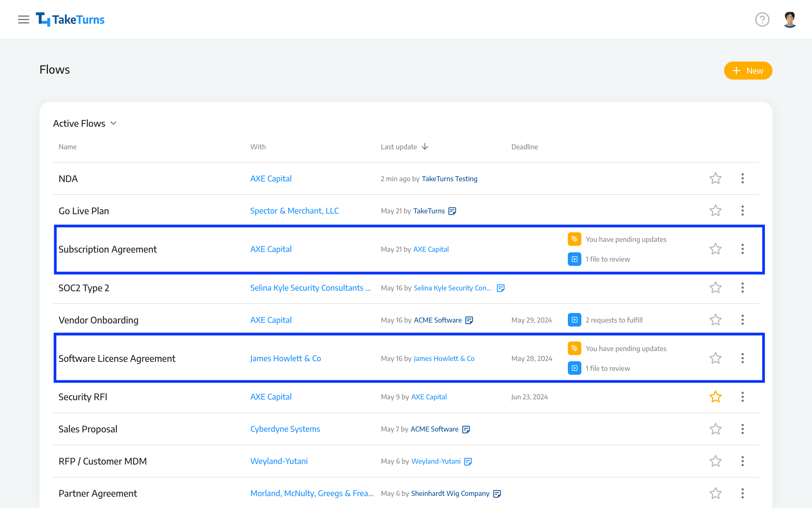This screenshot has width=812, height=508.
Task: Create a new flow with the New button
Action: 748,71
